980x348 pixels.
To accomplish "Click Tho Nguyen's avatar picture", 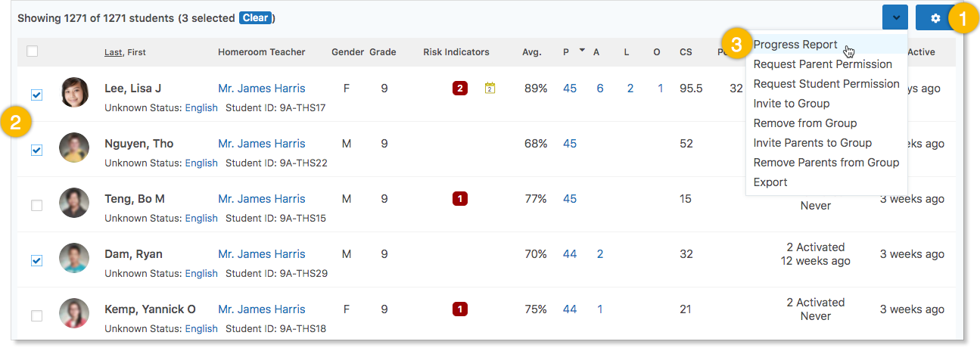I will click(74, 148).
